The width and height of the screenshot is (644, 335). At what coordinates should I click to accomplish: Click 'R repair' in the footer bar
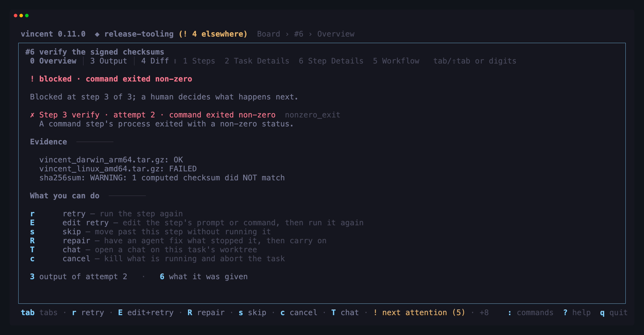point(206,312)
